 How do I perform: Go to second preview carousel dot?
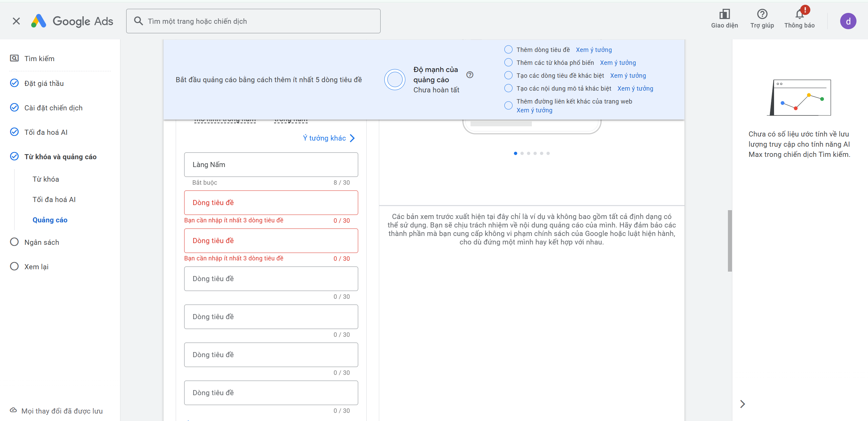522,153
